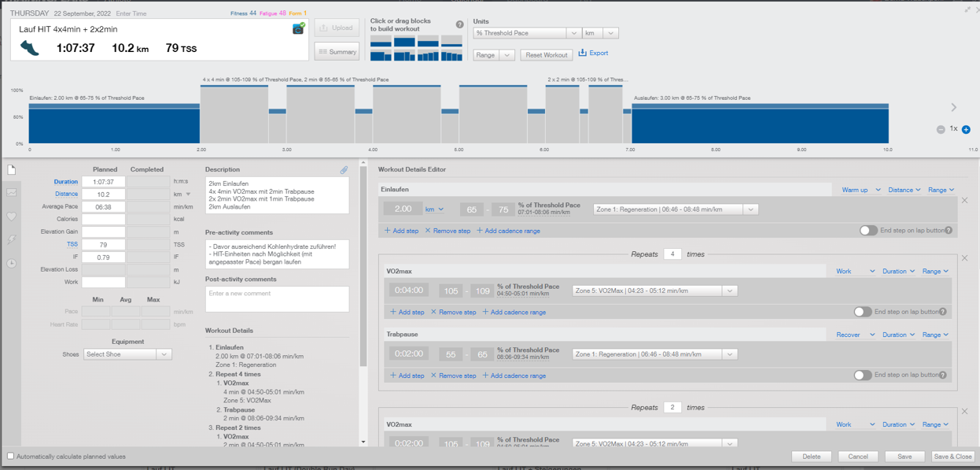Viewport: 980px width, 470px height.
Task: Open the % Threshold Pace units dropdown
Action: point(526,33)
